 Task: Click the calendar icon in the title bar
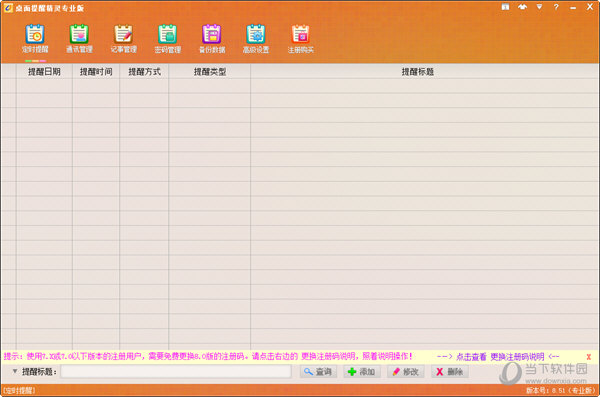(x=505, y=7)
